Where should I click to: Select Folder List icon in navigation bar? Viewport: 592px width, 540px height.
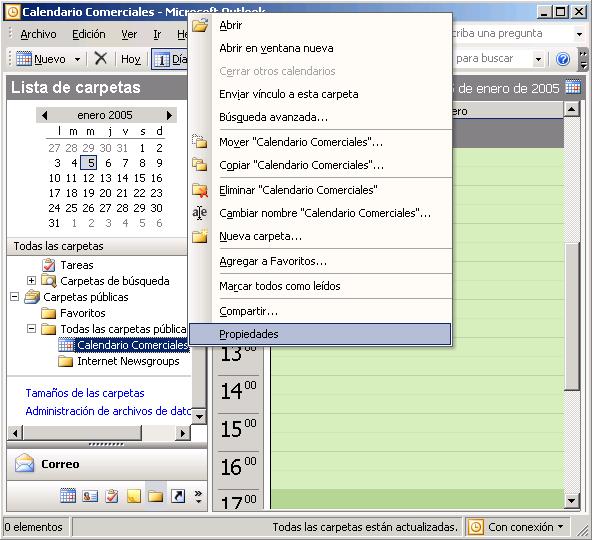156,495
